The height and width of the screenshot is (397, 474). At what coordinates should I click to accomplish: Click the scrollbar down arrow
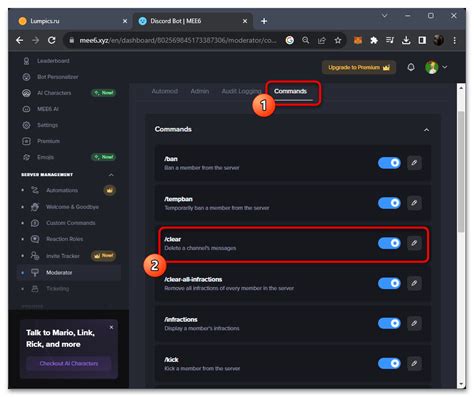[x=461, y=384]
